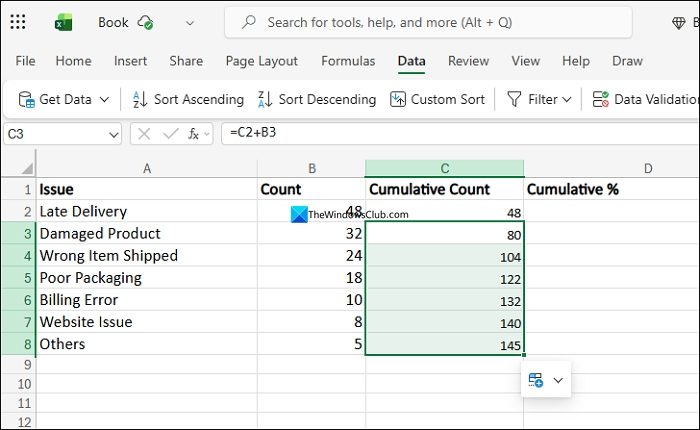Click the Filter funnel icon
The width and height of the screenshot is (700, 430).
514,99
